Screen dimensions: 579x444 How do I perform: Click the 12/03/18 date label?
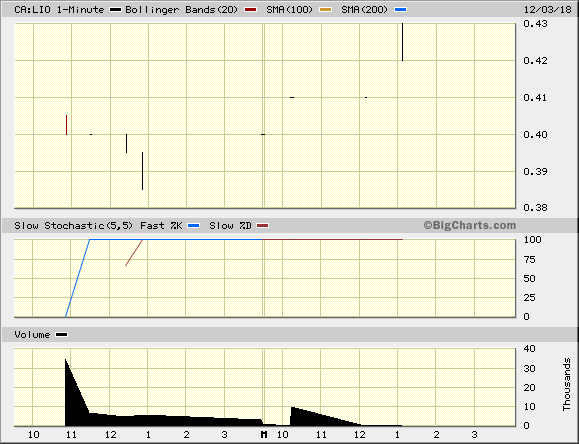[x=548, y=10]
